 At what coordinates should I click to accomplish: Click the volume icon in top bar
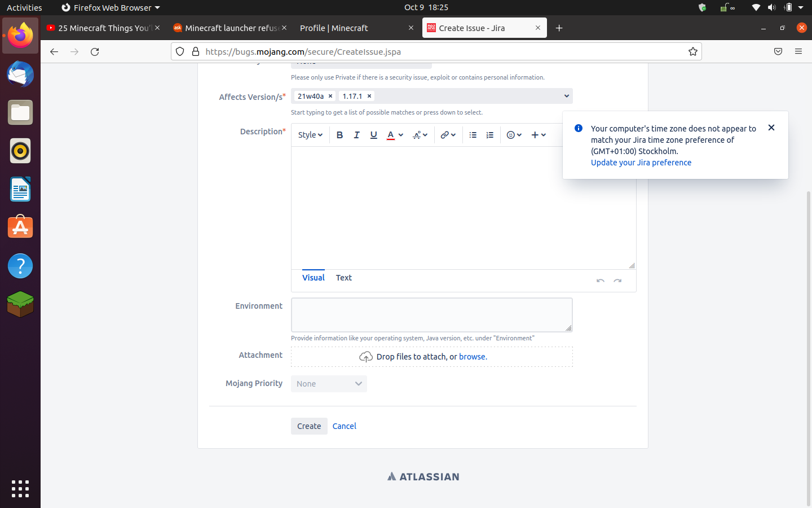772,7
